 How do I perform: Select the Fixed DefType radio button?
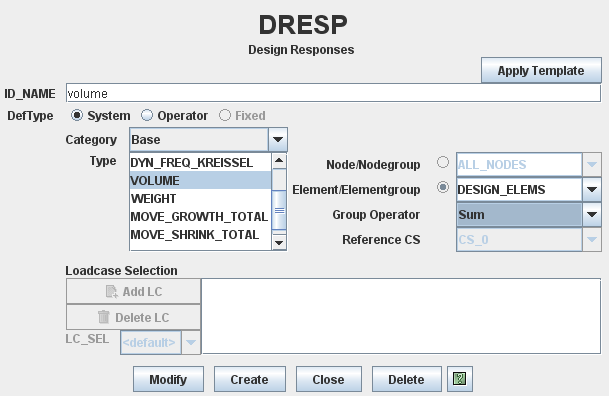click(224, 115)
